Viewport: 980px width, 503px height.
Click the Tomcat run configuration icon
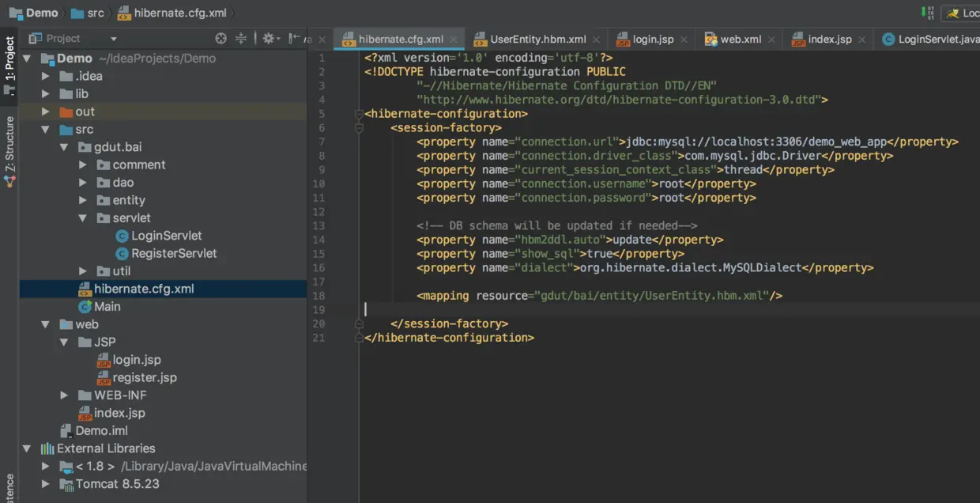(953, 13)
